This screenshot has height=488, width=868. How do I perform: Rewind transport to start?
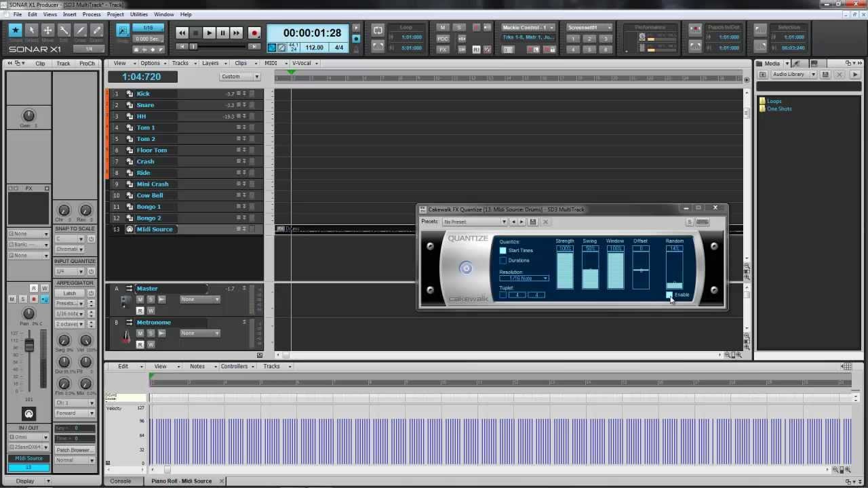coord(182,33)
